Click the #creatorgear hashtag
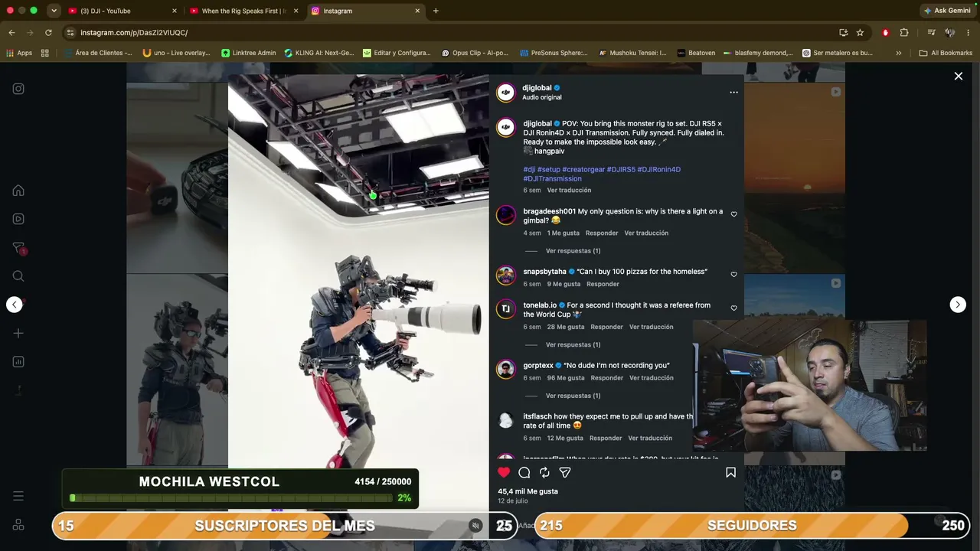Image resolution: width=980 pixels, height=551 pixels. 583,170
